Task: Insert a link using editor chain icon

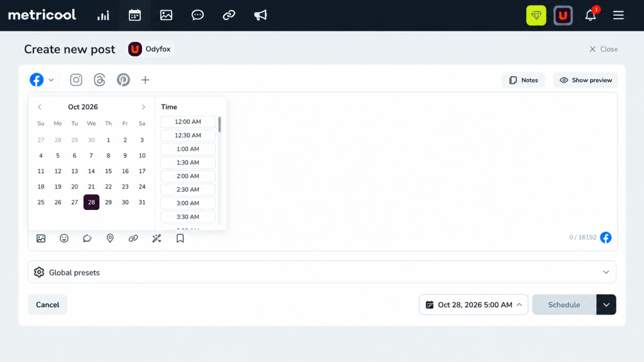Action: point(133,238)
